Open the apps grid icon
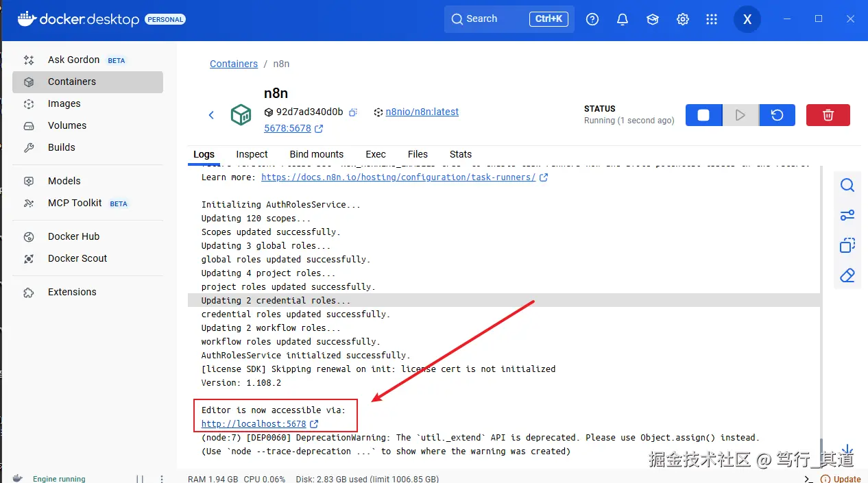 coord(712,19)
